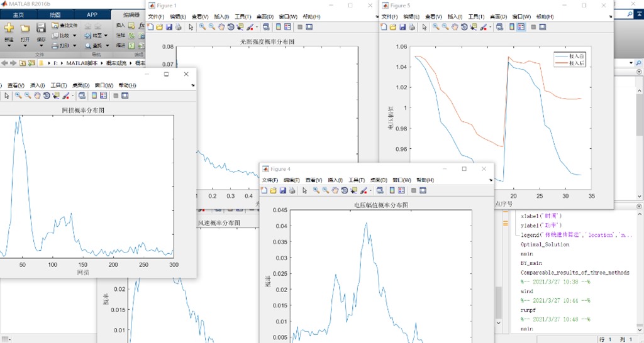Toggle Pan hand tool in Figure 4
This screenshot has height=343, width=644.
pos(335,190)
